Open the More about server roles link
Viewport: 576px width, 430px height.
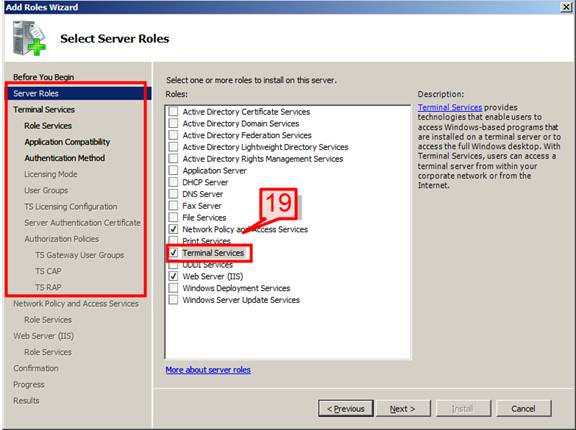click(208, 370)
